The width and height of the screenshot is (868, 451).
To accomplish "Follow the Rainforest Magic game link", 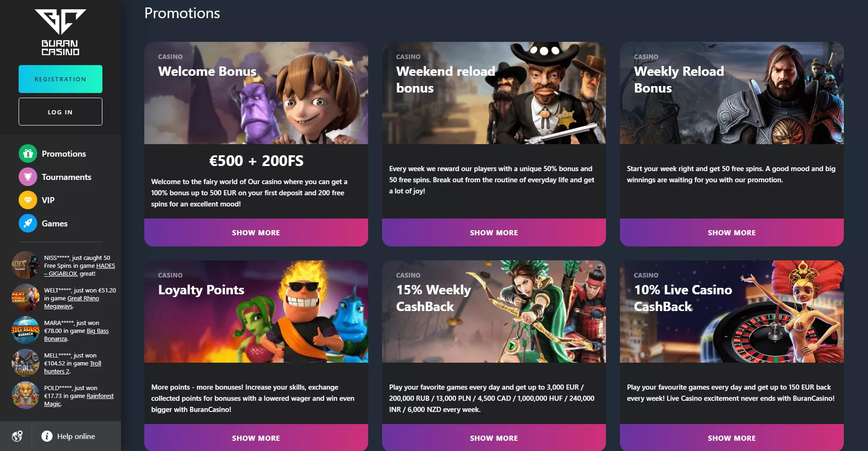I will coord(79,400).
